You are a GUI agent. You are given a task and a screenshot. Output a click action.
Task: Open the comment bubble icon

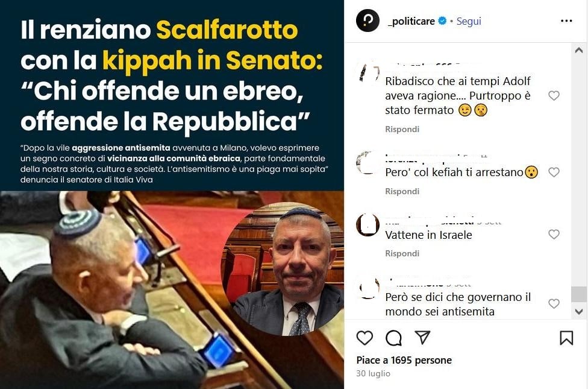tap(393, 338)
